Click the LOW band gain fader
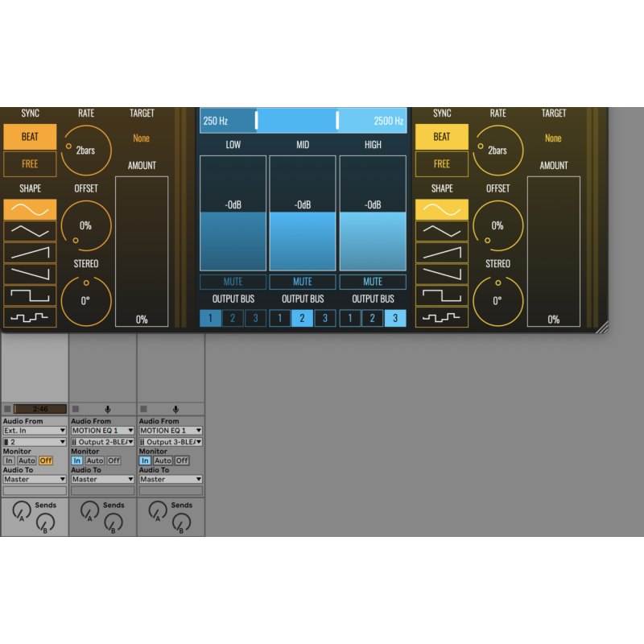The image size is (644, 644). [233, 213]
